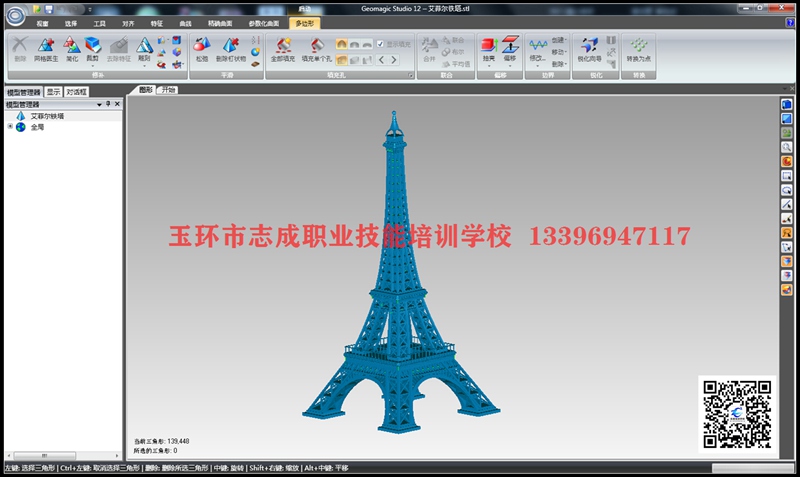Select the paintbrush selection tool in right toolbar
800x477 pixels.
(787, 219)
